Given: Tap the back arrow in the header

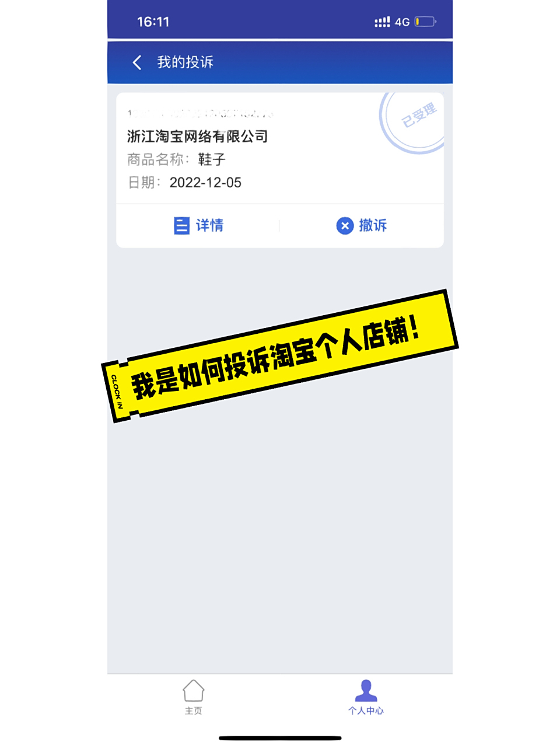Looking at the screenshot, I should 137,62.
